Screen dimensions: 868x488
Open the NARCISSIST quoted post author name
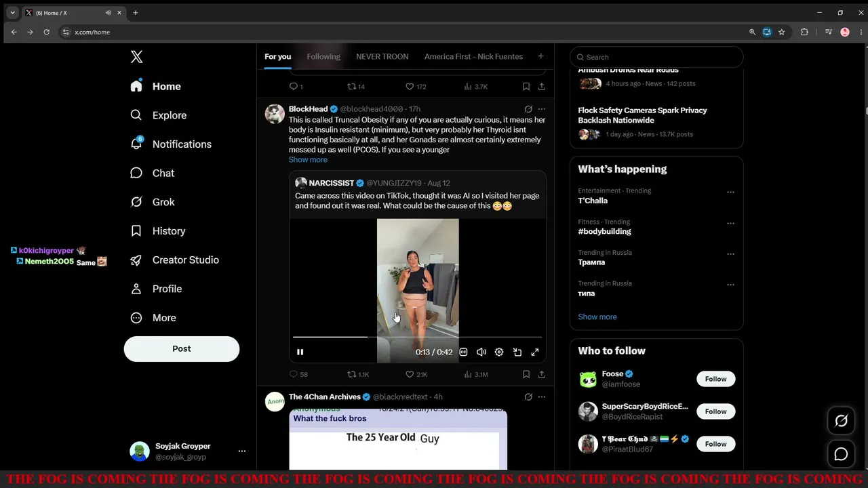[x=332, y=183]
